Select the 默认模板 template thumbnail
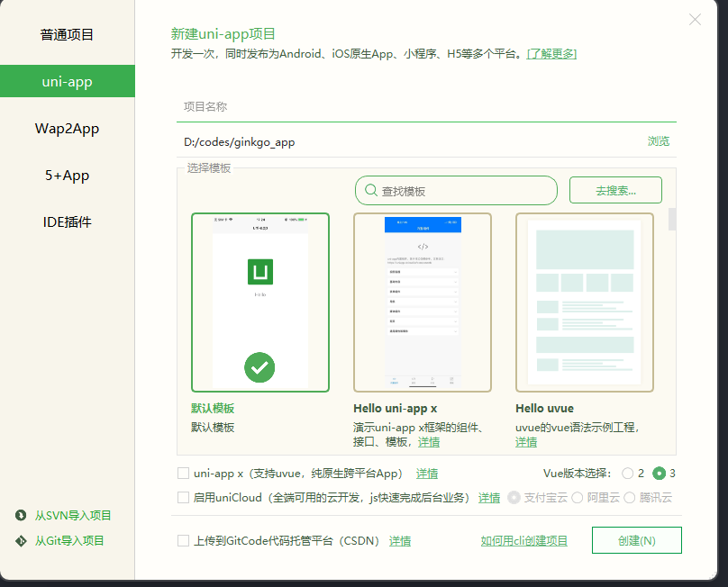The image size is (728, 587). pos(260,303)
